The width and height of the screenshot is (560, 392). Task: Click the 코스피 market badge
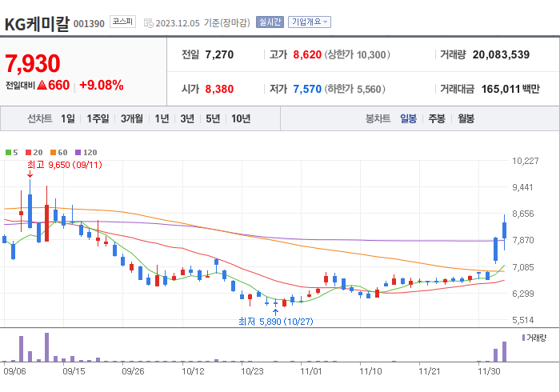pyautogui.click(x=122, y=22)
